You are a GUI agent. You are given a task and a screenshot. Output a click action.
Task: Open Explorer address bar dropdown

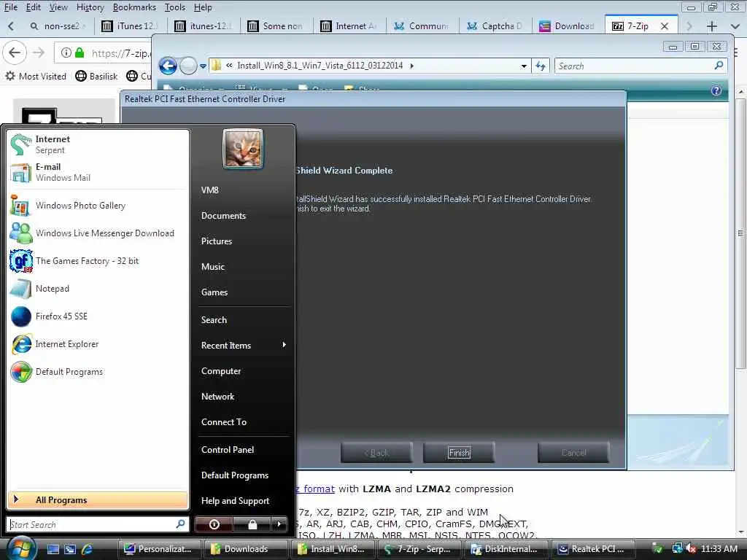[x=524, y=66]
